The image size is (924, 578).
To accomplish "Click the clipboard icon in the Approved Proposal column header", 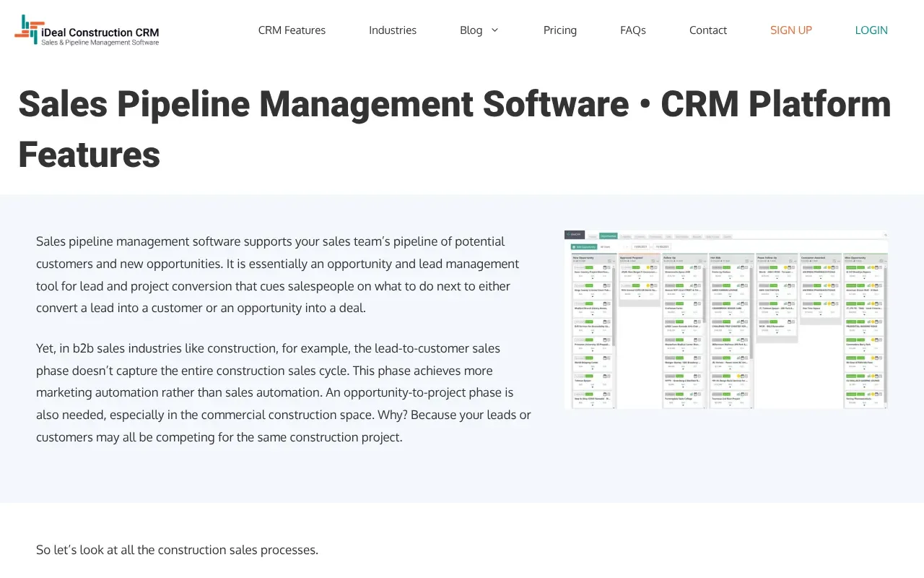I will [653, 260].
